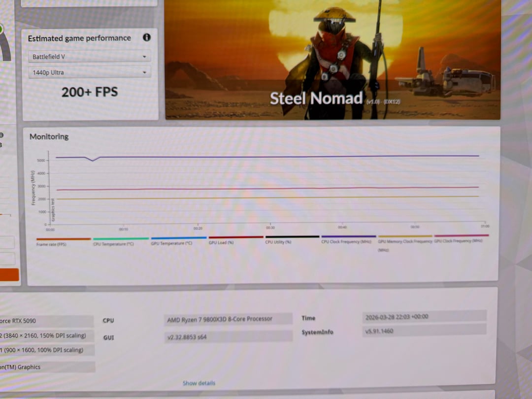Click the Steel Nomad benchmark banner image

point(332,59)
